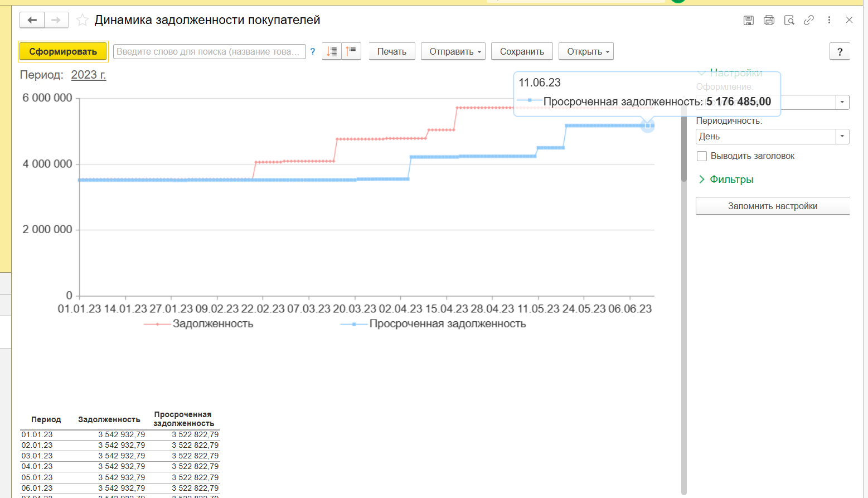868x498 pixels.
Task: Enable the 'Выводить заголовок' checkbox
Action: click(702, 156)
